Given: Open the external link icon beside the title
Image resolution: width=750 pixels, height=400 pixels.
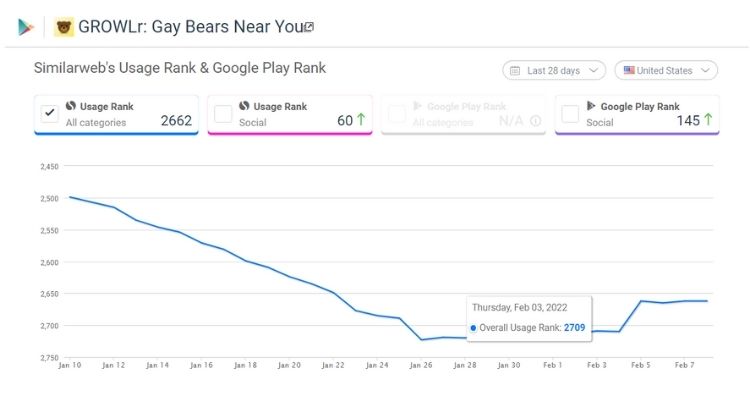Looking at the screenshot, I should tap(309, 27).
